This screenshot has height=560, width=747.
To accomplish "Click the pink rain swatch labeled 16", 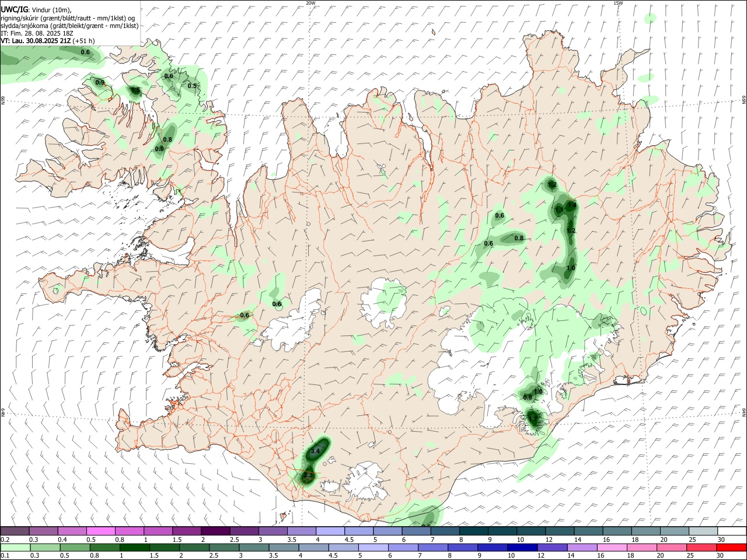I will point(612,548).
